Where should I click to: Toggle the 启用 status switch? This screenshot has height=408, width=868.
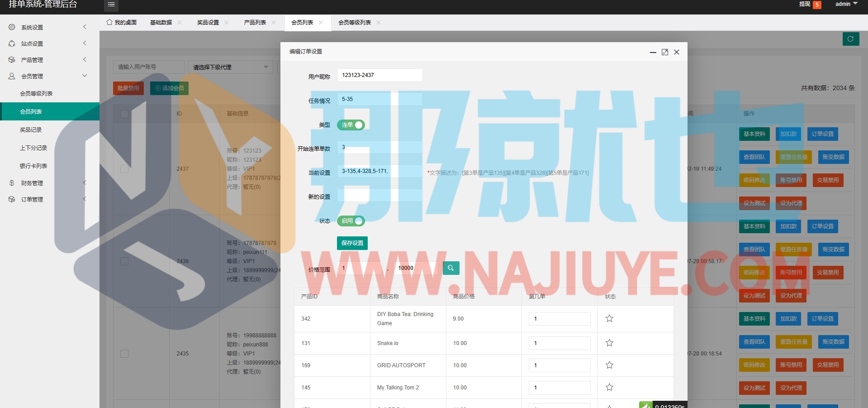pyautogui.click(x=351, y=221)
